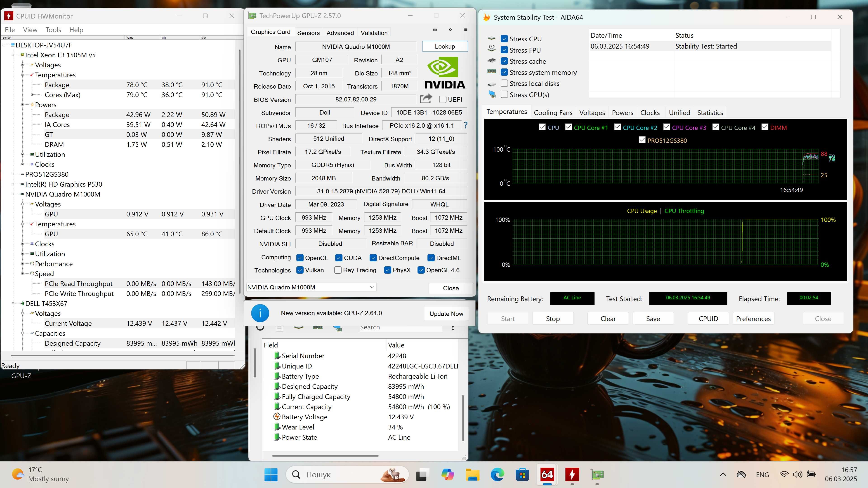Click the Lookup button in GPU-Z
The image size is (868, 488).
click(445, 47)
